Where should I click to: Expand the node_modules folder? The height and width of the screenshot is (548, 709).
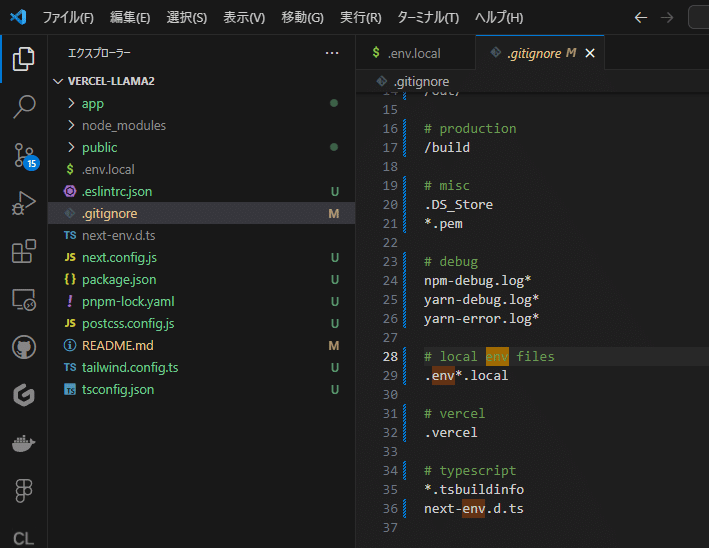pyautogui.click(x=123, y=125)
